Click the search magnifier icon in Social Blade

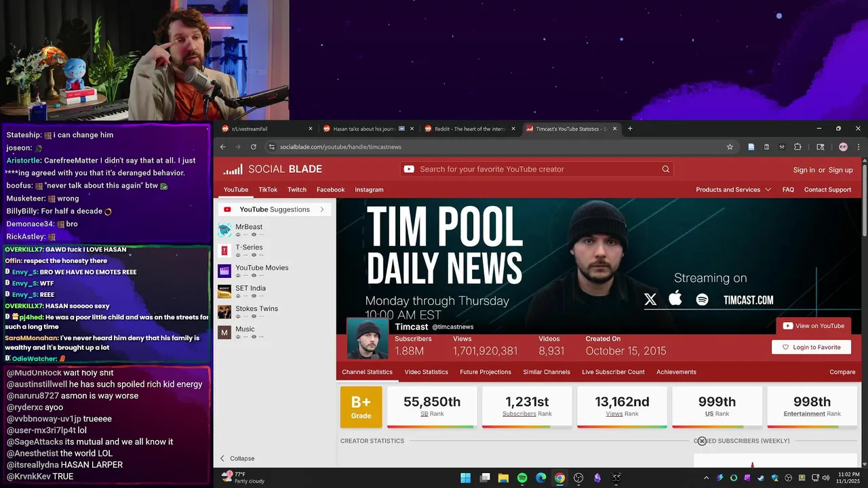click(665, 169)
